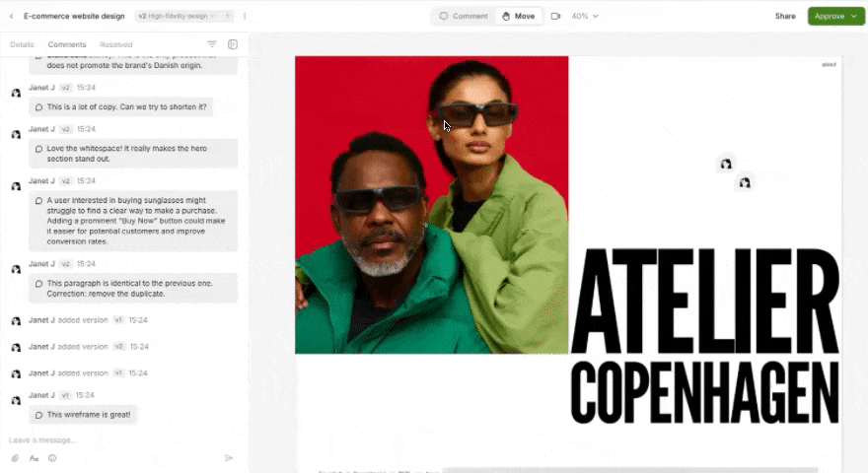Click the COPENHAGEN heading on canvas
The width and height of the screenshot is (868, 473).
[704, 393]
